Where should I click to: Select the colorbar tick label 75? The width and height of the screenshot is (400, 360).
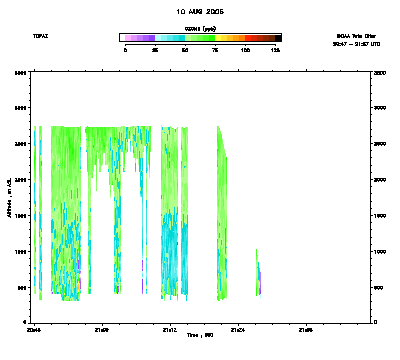click(x=215, y=50)
